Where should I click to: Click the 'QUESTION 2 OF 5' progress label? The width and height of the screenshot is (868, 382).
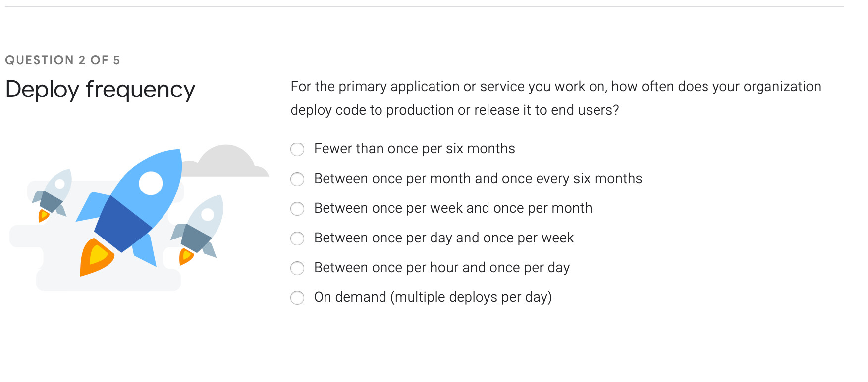click(x=62, y=60)
